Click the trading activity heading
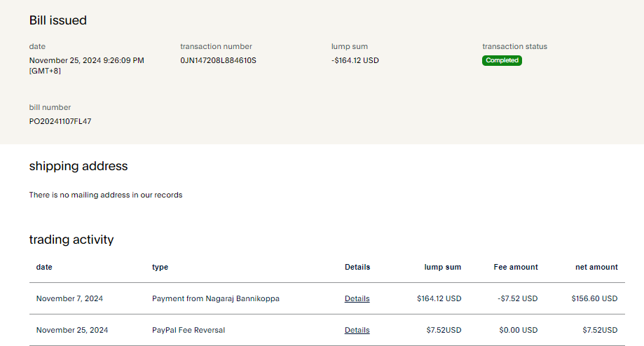The image size is (644, 346). tap(71, 240)
